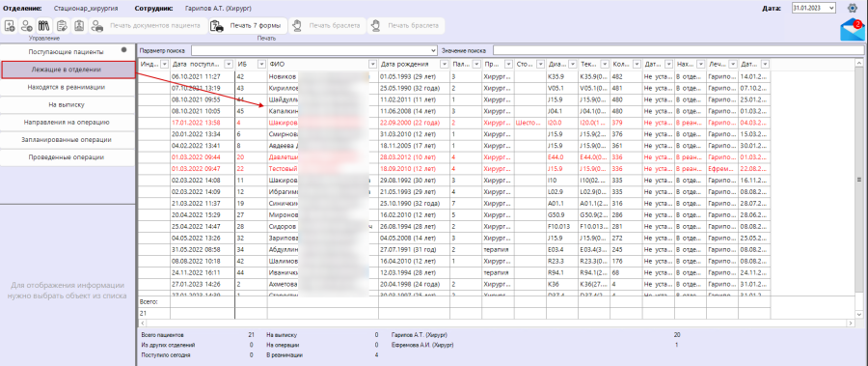Select the Новиков patient row
The image size is (868, 366).
point(454,76)
